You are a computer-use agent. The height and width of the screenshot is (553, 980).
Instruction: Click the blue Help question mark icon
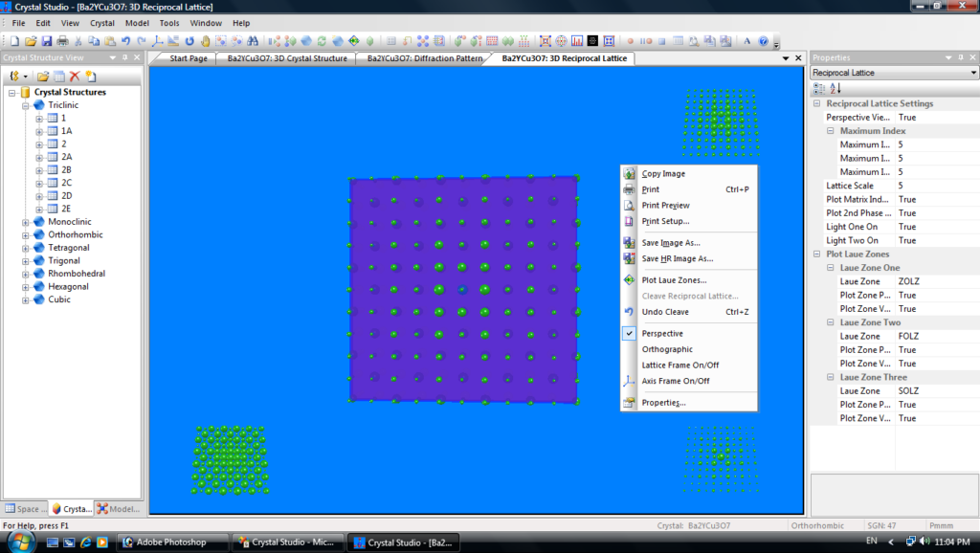pyautogui.click(x=763, y=41)
